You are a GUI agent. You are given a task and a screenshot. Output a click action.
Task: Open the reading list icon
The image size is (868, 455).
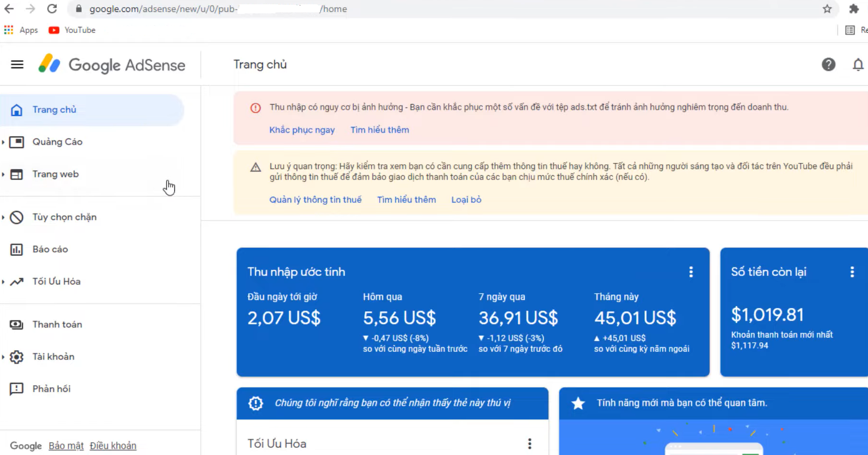[850, 30]
